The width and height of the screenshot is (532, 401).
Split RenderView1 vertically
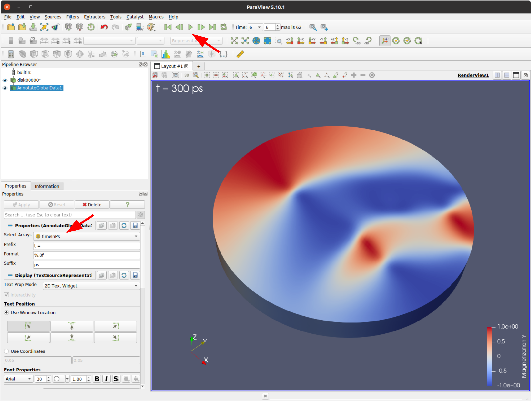[x=507, y=75]
